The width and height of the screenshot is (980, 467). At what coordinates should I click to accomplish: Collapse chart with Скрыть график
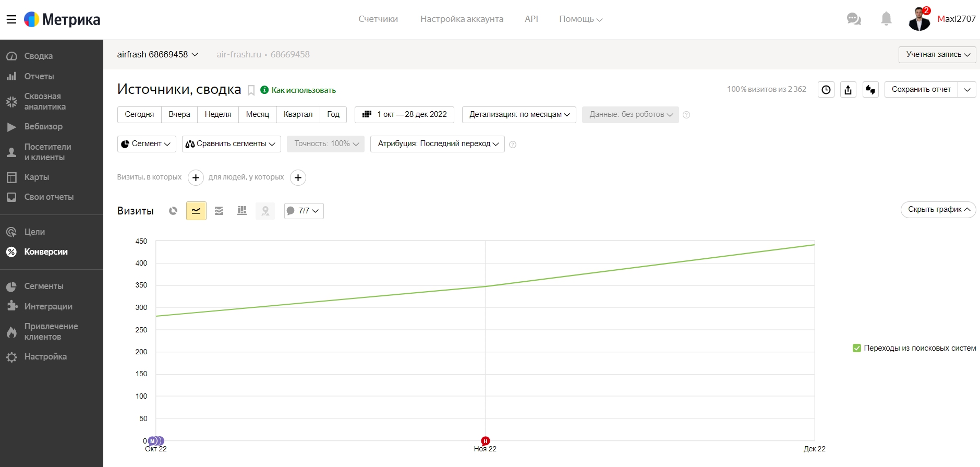938,210
